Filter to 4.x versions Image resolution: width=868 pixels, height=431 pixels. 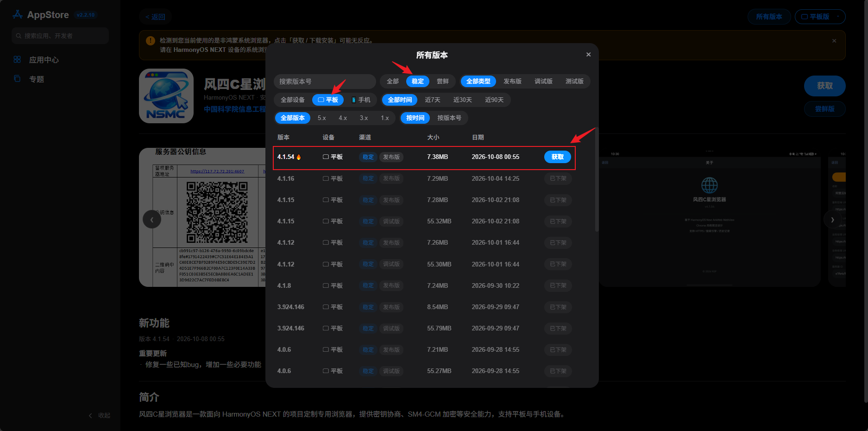(343, 118)
